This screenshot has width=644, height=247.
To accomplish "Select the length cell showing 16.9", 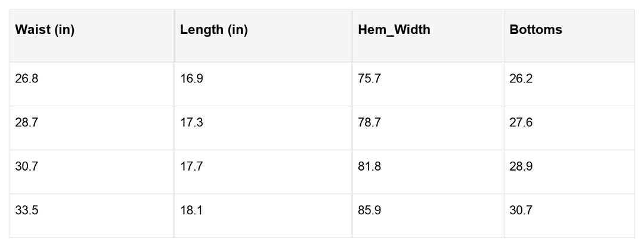I will click(191, 79).
